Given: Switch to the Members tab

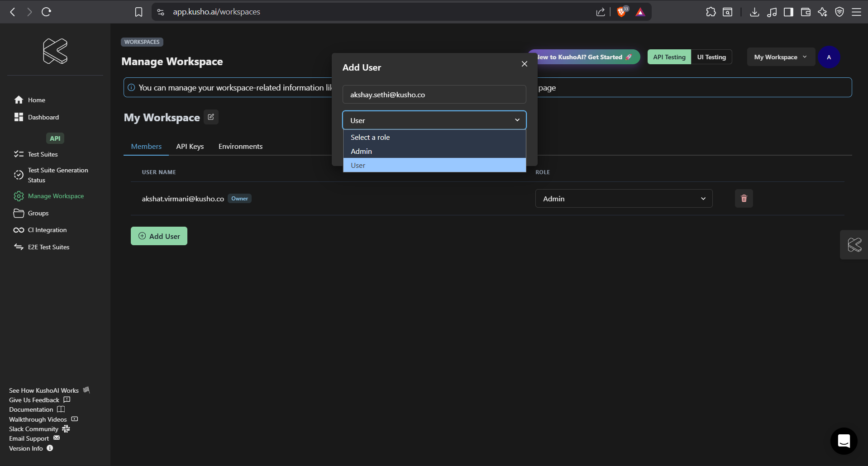Looking at the screenshot, I should pos(146,147).
